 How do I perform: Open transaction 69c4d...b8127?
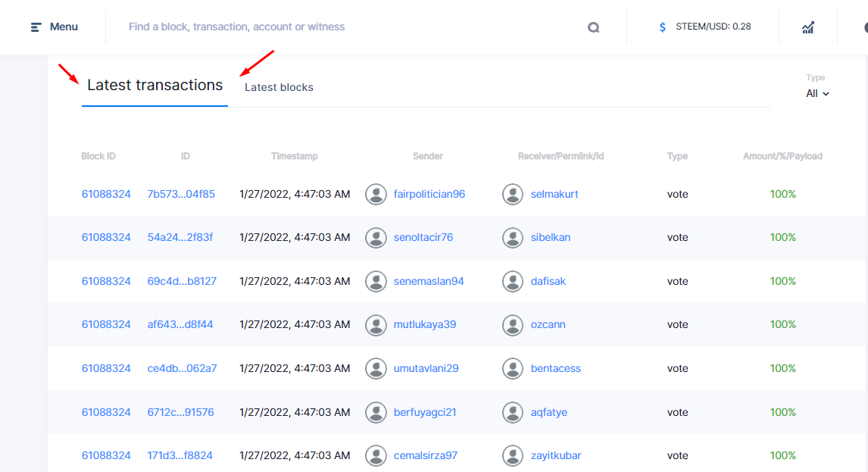(182, 281)
